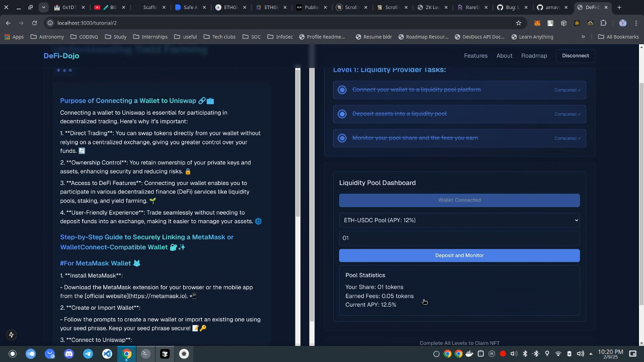Close the active DeFi-Dojo browser tab
644x362 pixels.
click(606, 8)
